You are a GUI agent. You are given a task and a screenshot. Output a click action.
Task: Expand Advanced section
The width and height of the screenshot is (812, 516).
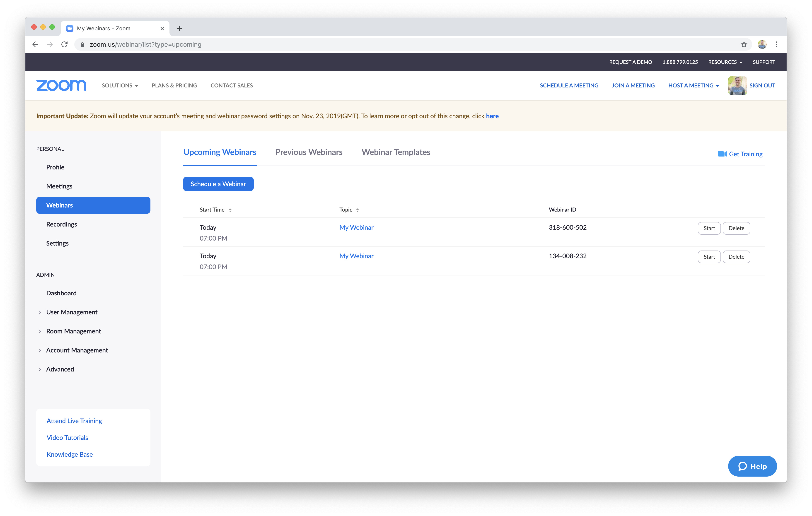(40, 369)
